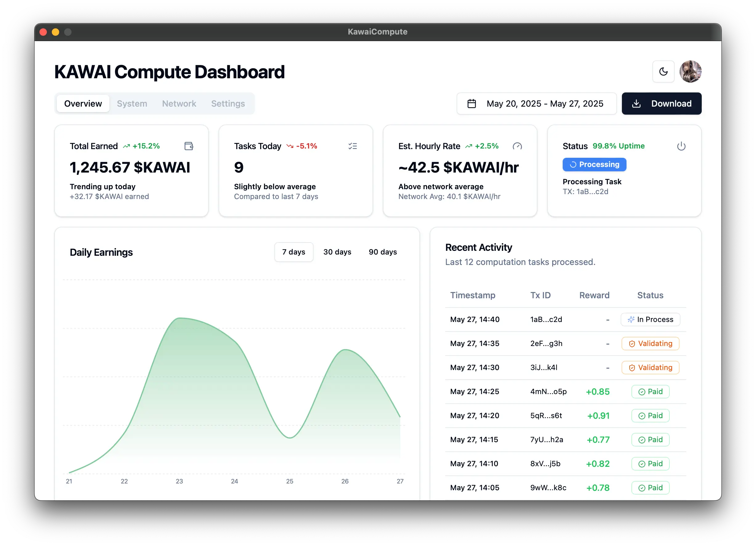756x546 pixels.
Task: Switch chart to 30 days
Action: [x=337, y=252]
